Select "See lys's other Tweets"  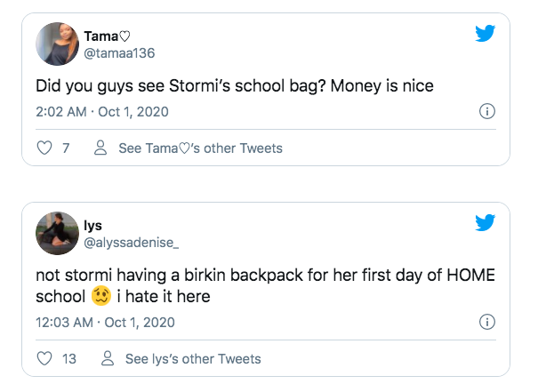[193, 358]
